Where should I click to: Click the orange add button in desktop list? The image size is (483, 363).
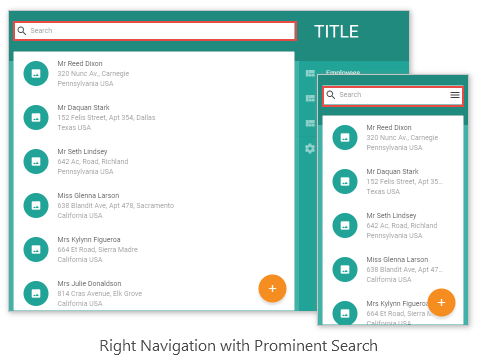pos(272,288)
